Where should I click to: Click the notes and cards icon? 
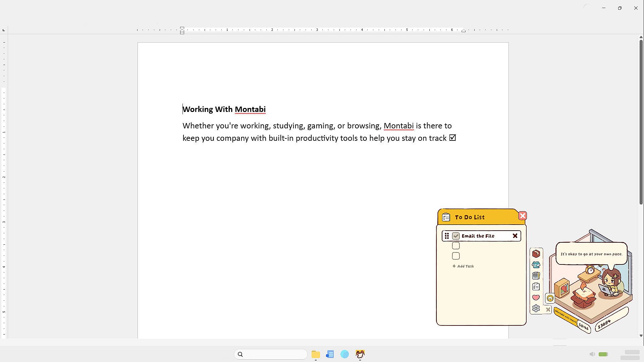point(536,276)
